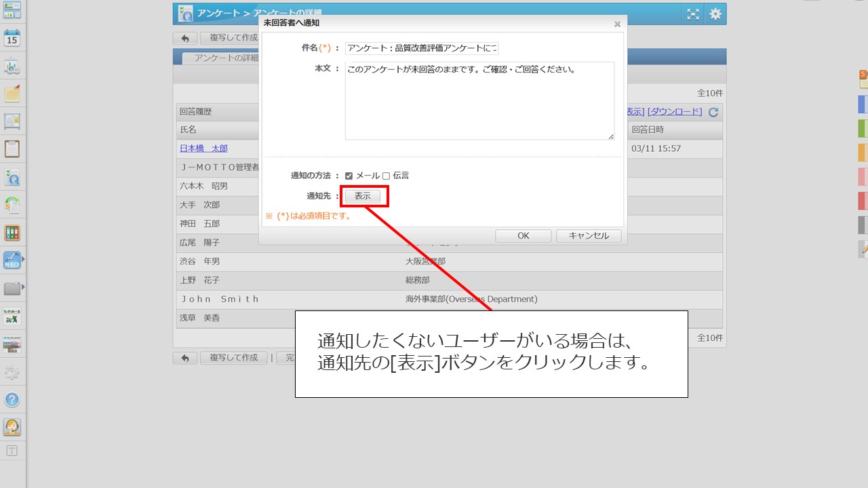Click the 回答日時 column header
The width and height of the screenshot is (868, 488).
[648, 129]
